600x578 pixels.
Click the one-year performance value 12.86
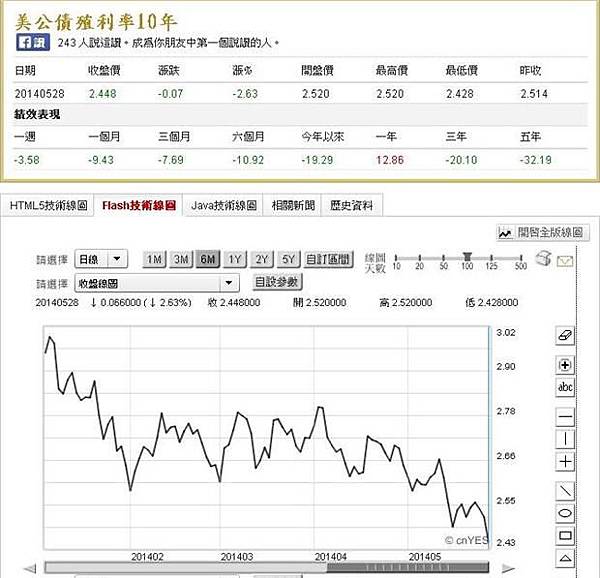[x=390, y=160]
